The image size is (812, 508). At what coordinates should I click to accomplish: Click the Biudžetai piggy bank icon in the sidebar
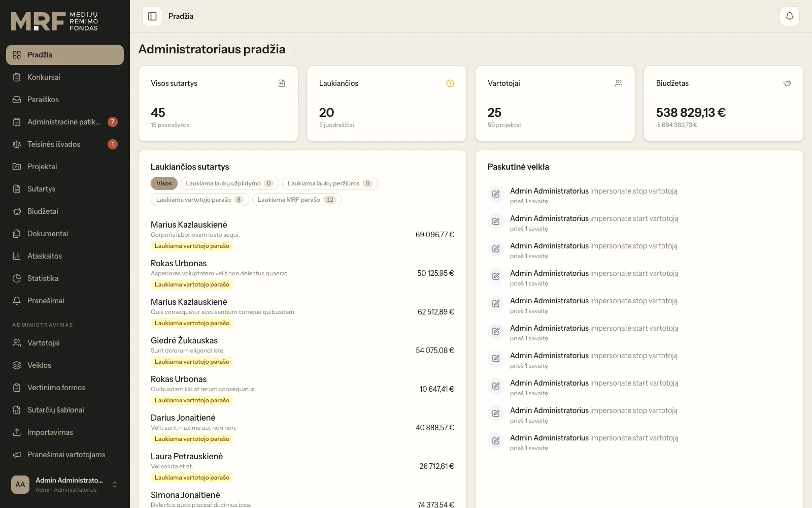tap(17, 211)
